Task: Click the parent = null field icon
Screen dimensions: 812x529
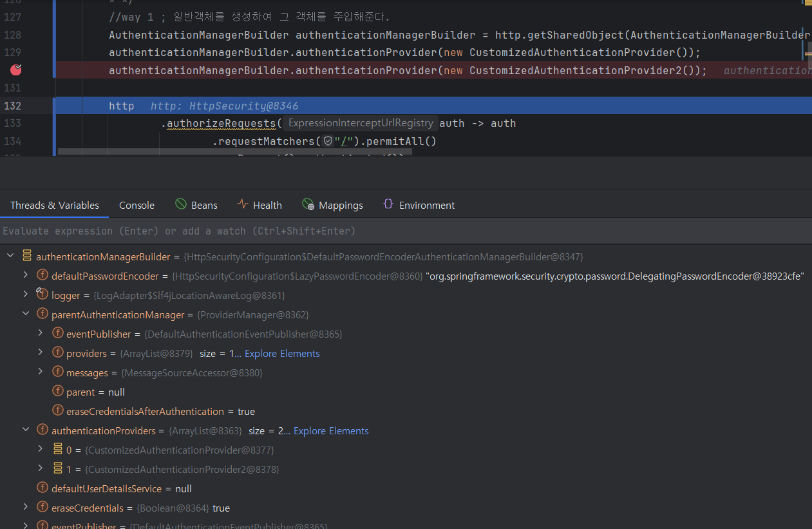Action: (x=57, y=392)
